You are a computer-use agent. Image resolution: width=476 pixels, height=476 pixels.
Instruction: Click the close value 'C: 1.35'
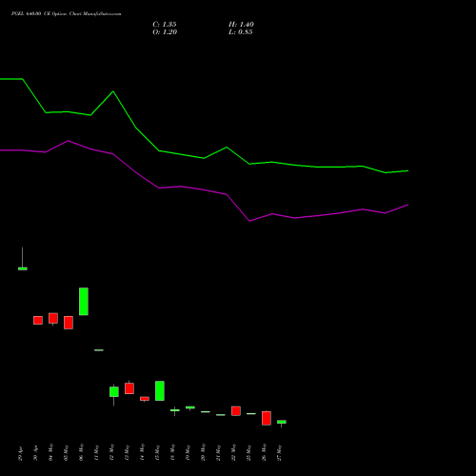[x=165, y=25]
